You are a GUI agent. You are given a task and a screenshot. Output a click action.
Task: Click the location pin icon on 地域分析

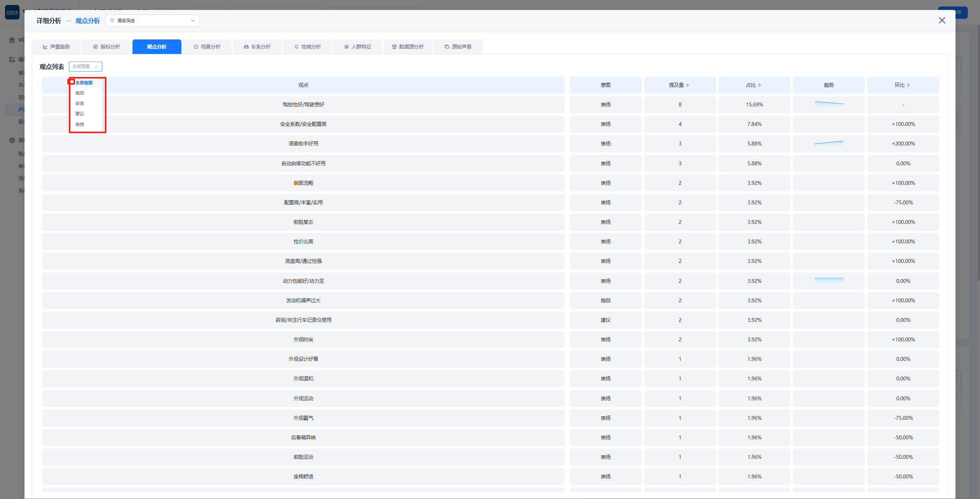coord(296,47)
